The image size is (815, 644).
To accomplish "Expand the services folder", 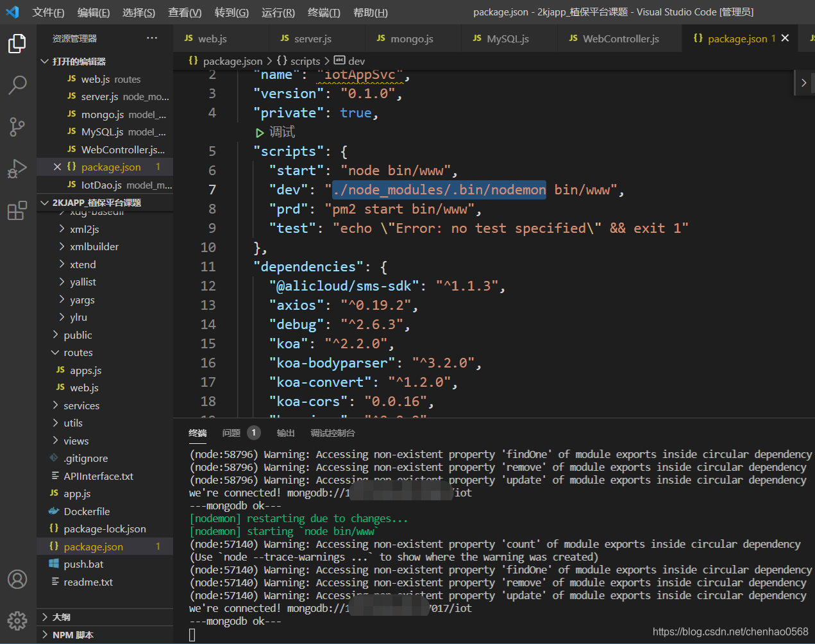I will 81,405.
